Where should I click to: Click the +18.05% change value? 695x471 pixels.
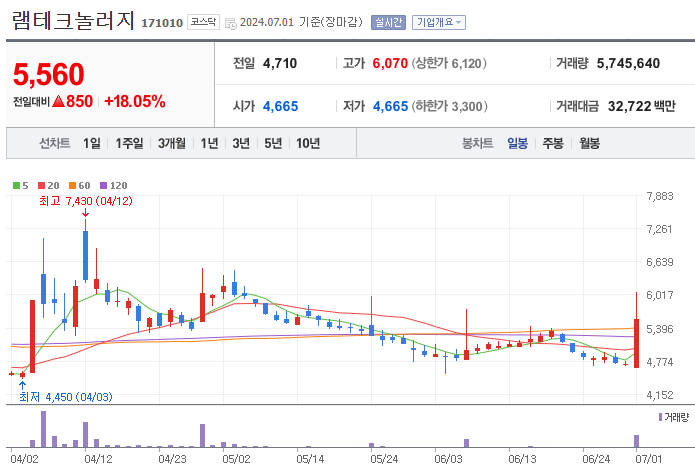135,101
